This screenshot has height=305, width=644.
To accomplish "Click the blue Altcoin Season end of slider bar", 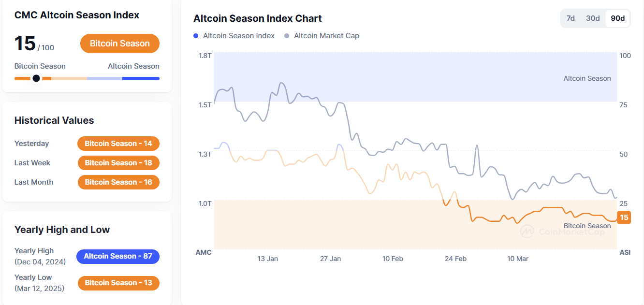I will pos(141,78).
